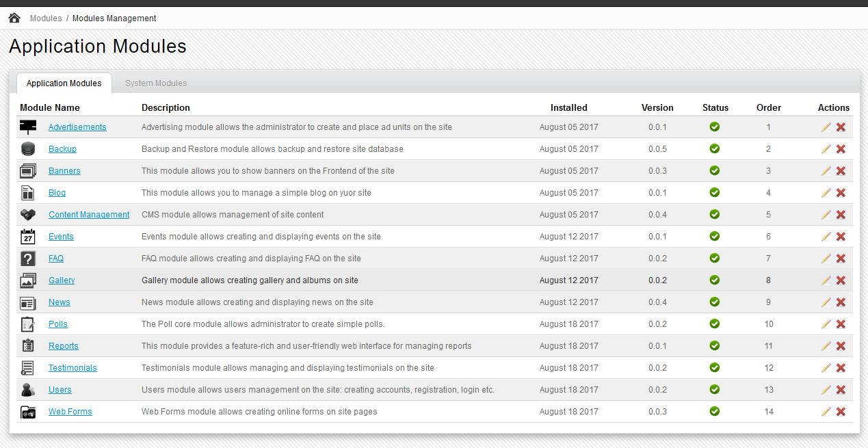Open the Reports module link
The width and height of the screenshot is (868, 448).
[x=63, y=345]
